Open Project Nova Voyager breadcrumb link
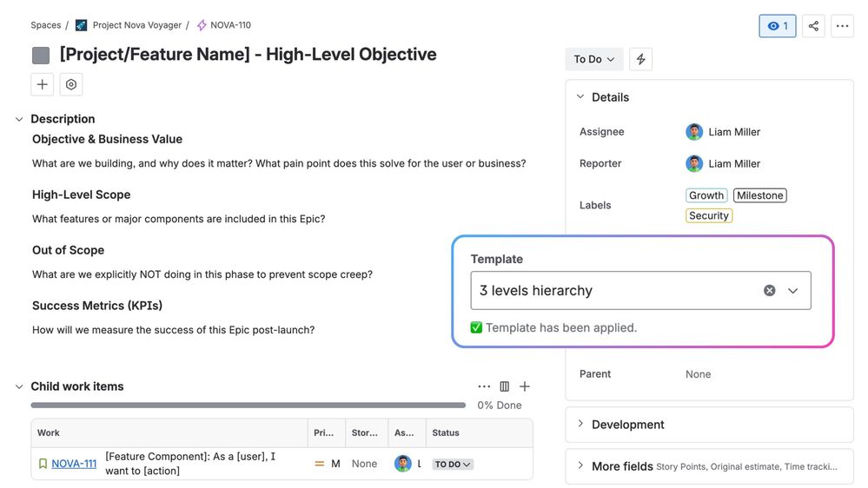 coord(136,25)
